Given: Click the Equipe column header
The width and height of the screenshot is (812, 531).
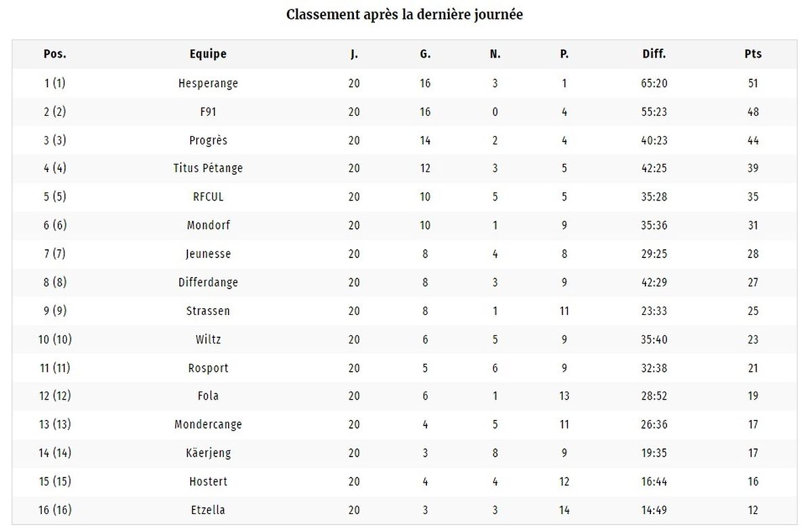Looking at the screenshot, I should pos(208,54).
